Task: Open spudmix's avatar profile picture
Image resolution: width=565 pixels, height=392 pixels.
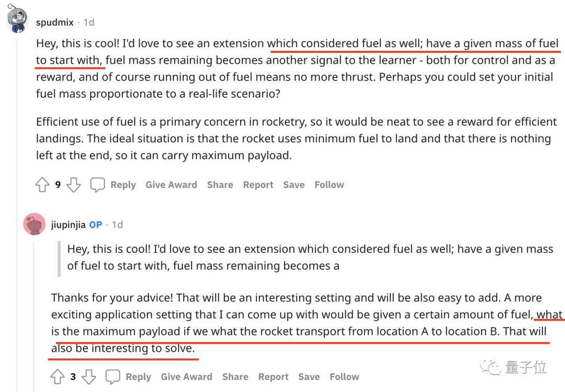Action: pos(18,20)
